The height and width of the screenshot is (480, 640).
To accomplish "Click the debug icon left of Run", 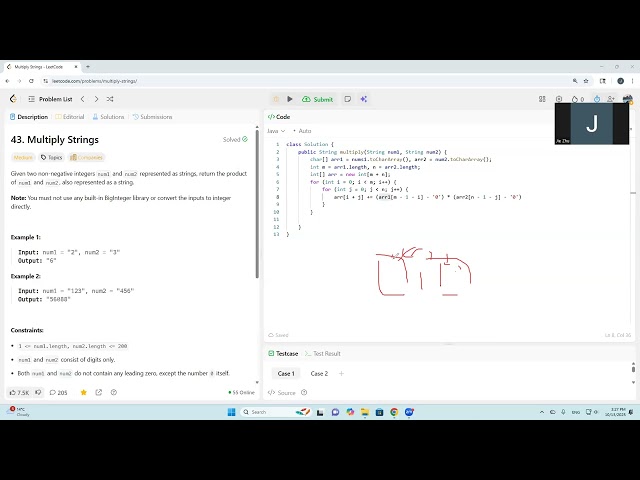I will [276, 99].
